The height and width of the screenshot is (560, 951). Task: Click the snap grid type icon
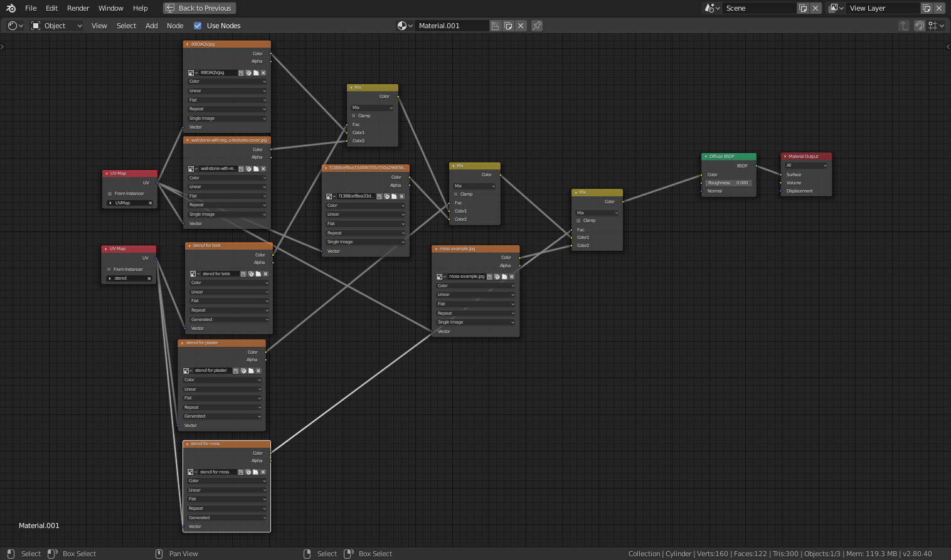pyautogui.click(x=937, y=26)
